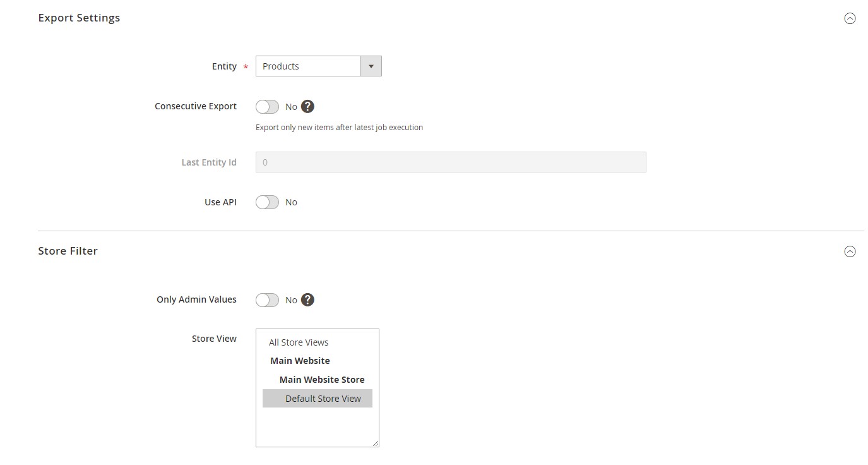868x465 pixels.
Task: Click the collapse chevron on Export Settings
Action: point(850,18)
